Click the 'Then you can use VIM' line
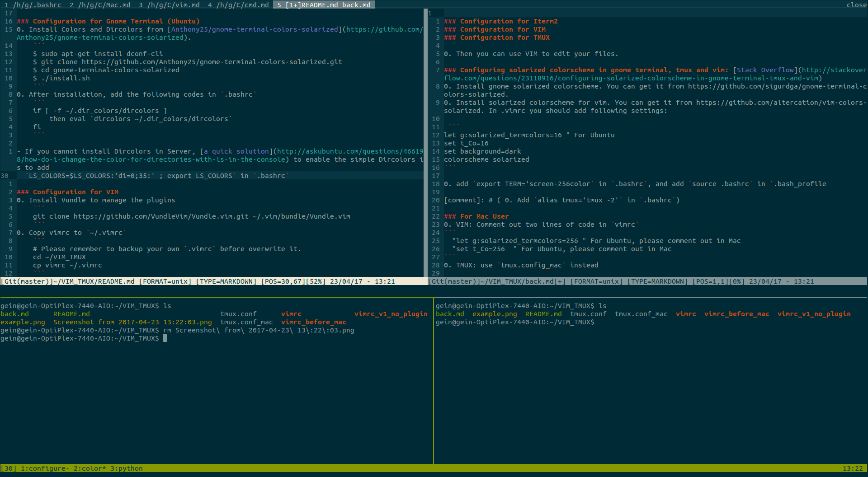This screenshot has height=477, width=868. [531, 54]
